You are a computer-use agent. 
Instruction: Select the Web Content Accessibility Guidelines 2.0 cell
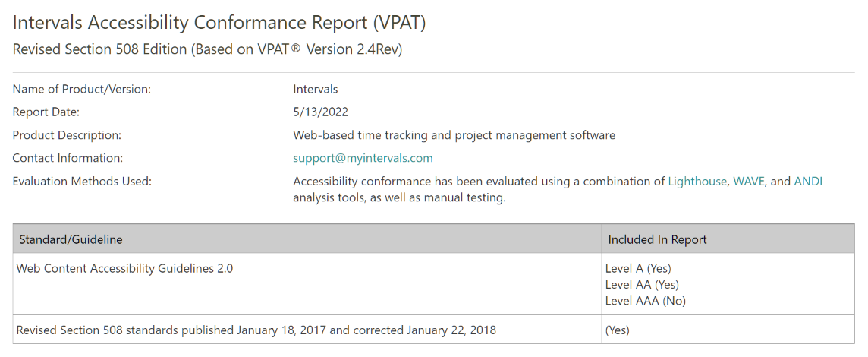tap(124, 268)
